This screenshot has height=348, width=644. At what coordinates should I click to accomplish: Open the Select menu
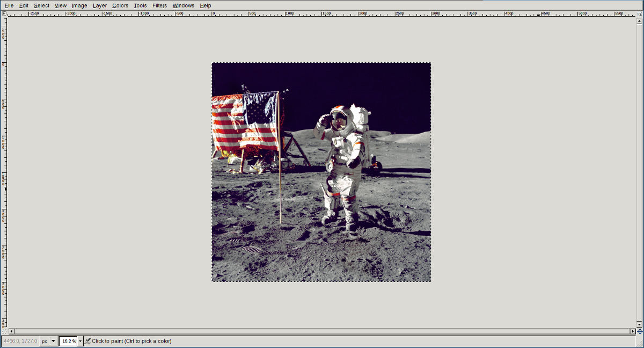click(41, 5)
